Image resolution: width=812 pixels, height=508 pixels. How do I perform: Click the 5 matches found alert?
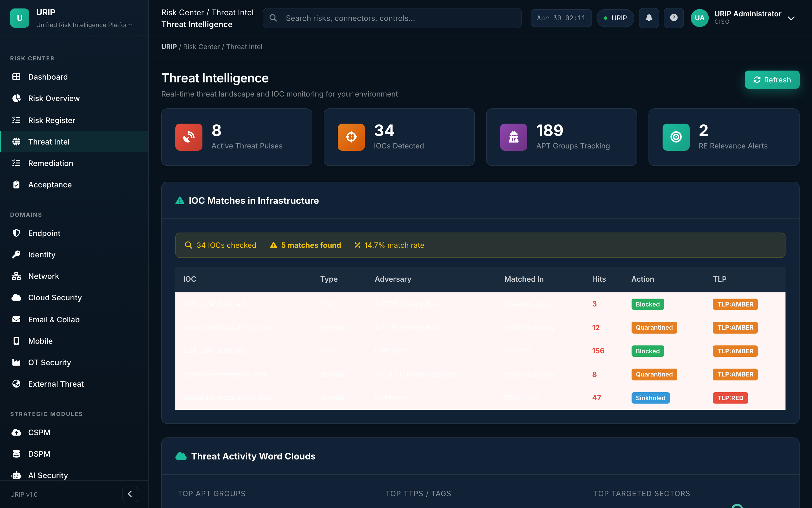[x=306, y=245]
